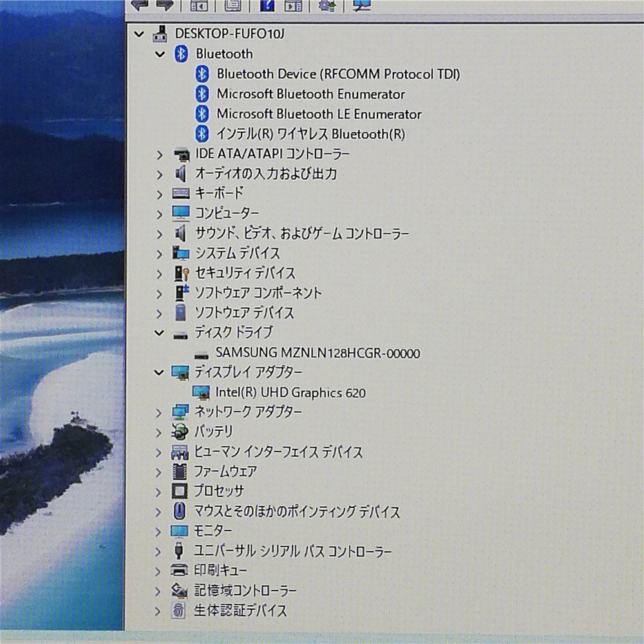The image size is (644, 644).
Task: Collapse the DESKTOP-FUFO10J root node
Action: (x=139, y=34)
